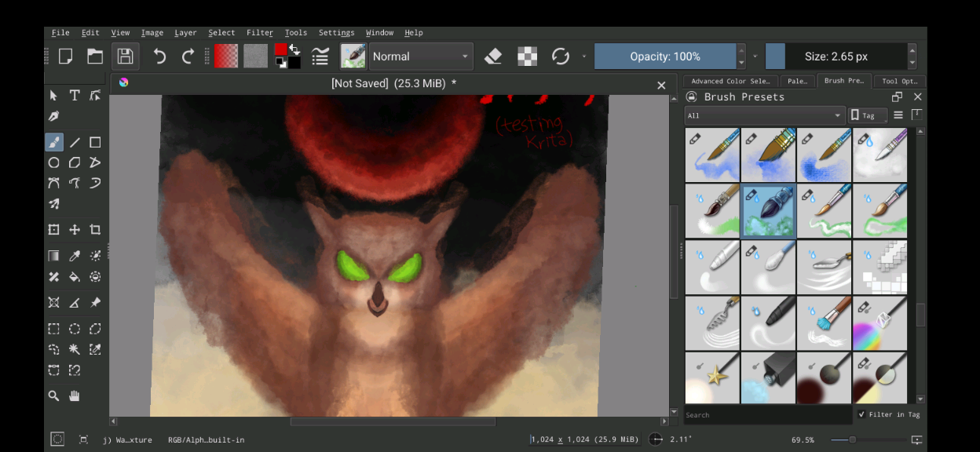Increase brush size with stepper arrow
The image size is (980, 452).
(x=912, y=49)
